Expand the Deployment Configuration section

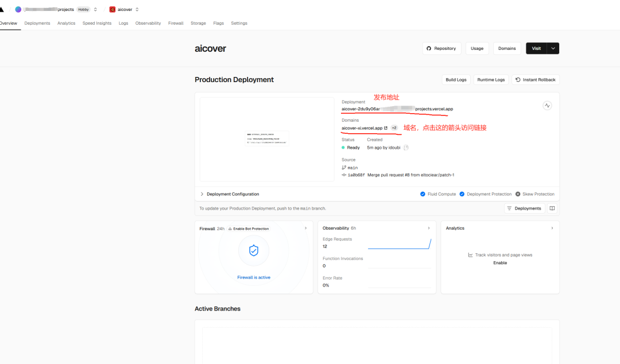(202, 194)
